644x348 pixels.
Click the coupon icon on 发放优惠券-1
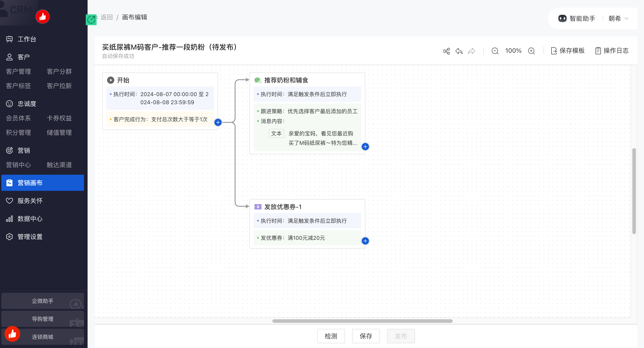tap(258, 207)
